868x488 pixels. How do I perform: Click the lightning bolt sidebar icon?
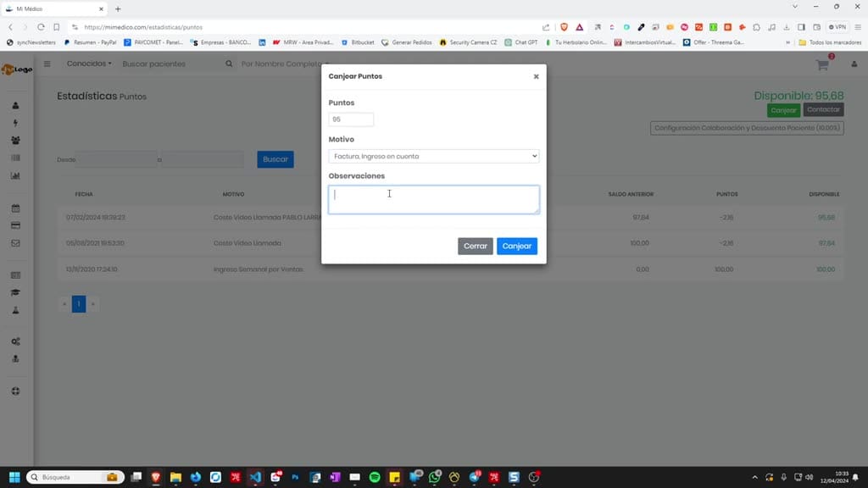click(15, 123)
